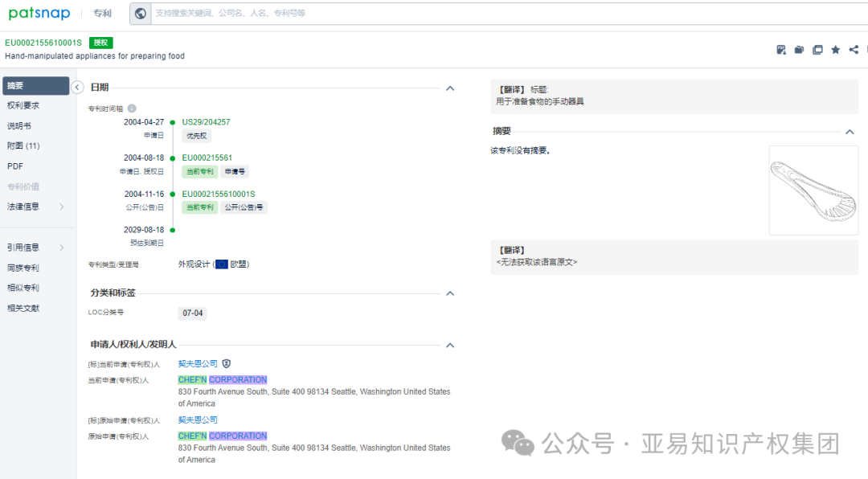Share this patent via share icon
Viewport: 868px width, 479px height.
[x=854, y=50]
